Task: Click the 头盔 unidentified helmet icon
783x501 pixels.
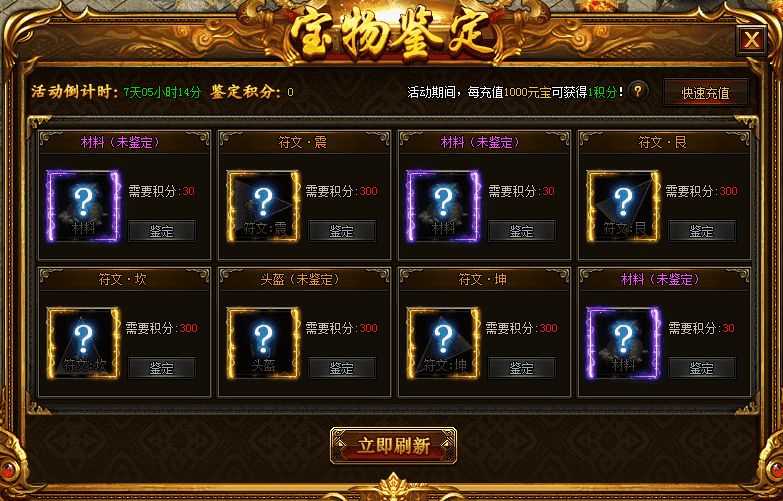Action: [x=263, y=343]
